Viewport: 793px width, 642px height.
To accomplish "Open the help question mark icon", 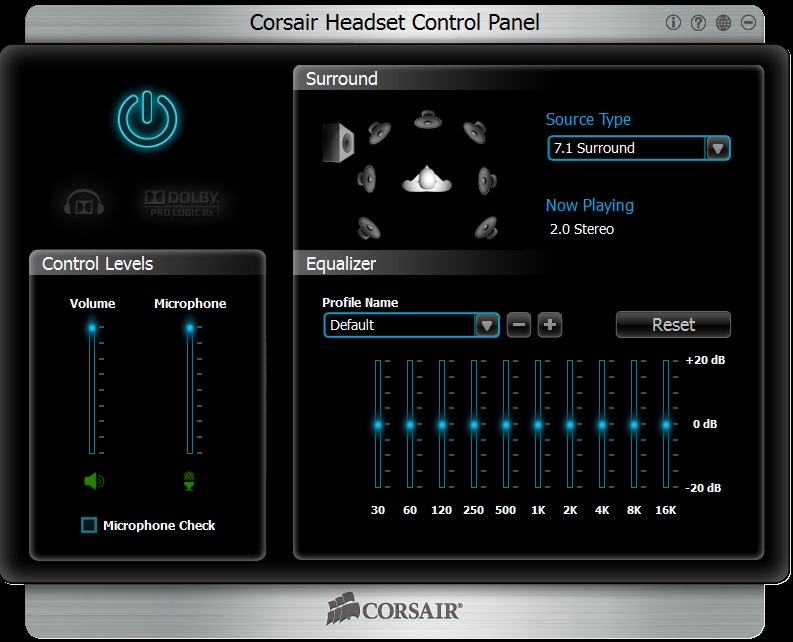I will coord(698,22).
